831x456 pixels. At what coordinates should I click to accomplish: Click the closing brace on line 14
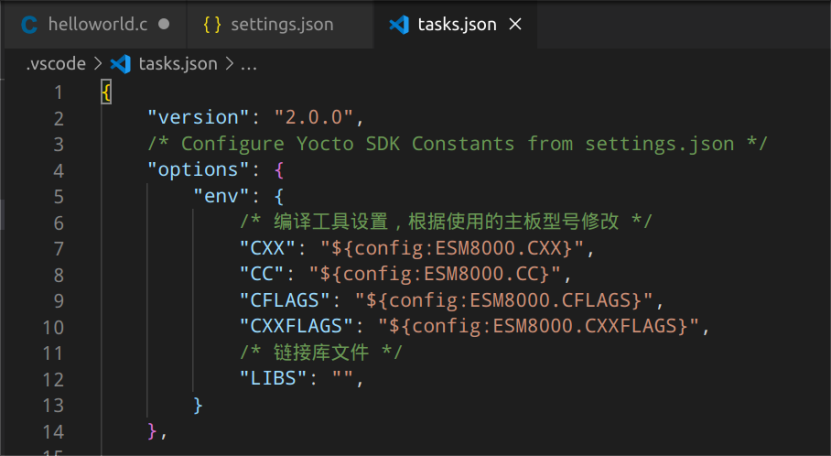coord(152,431)
